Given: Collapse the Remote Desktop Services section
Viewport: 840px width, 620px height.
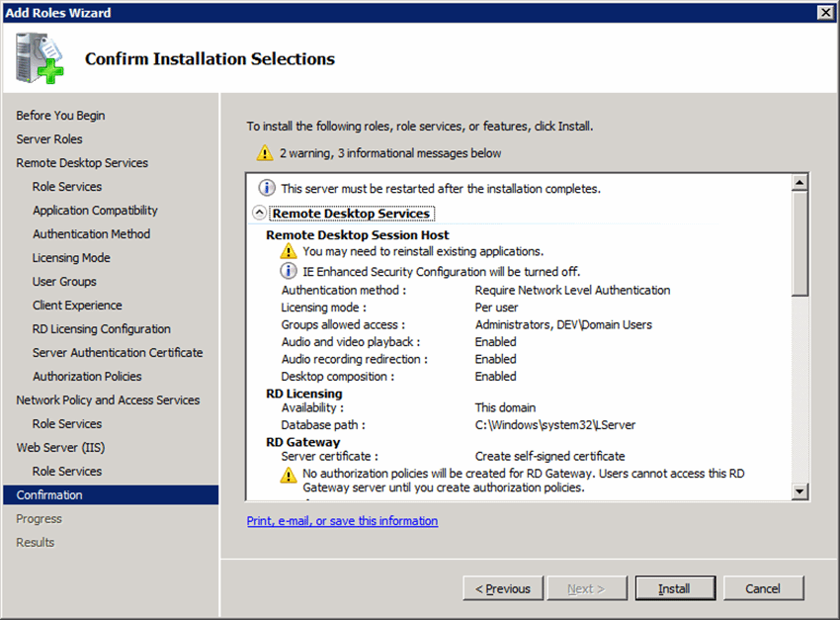Looking at the screenshot, I should 259,213.
